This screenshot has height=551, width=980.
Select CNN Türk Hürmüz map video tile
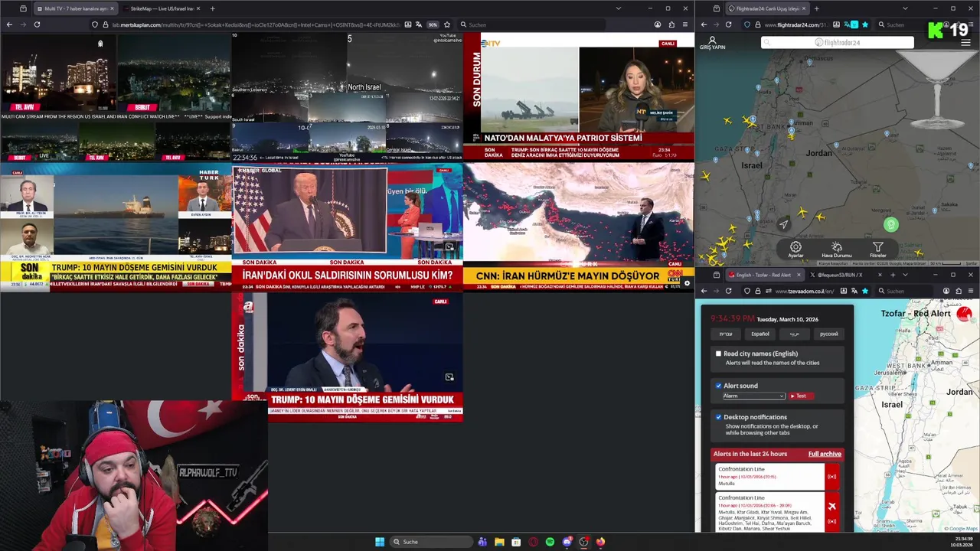[579, 227]
